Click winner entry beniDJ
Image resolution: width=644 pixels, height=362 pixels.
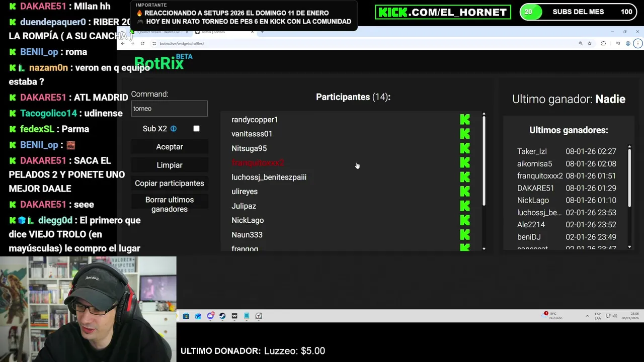[529, 237]
